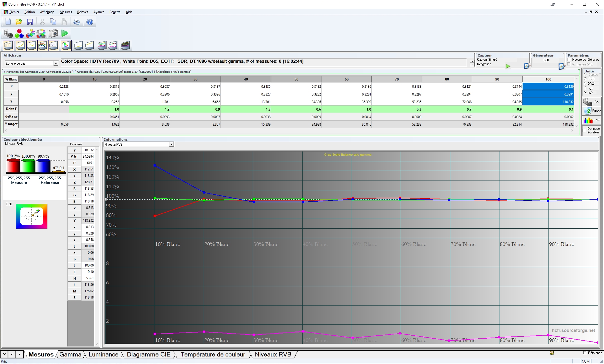
Task: Click the print icon
Action: (76, 22)
